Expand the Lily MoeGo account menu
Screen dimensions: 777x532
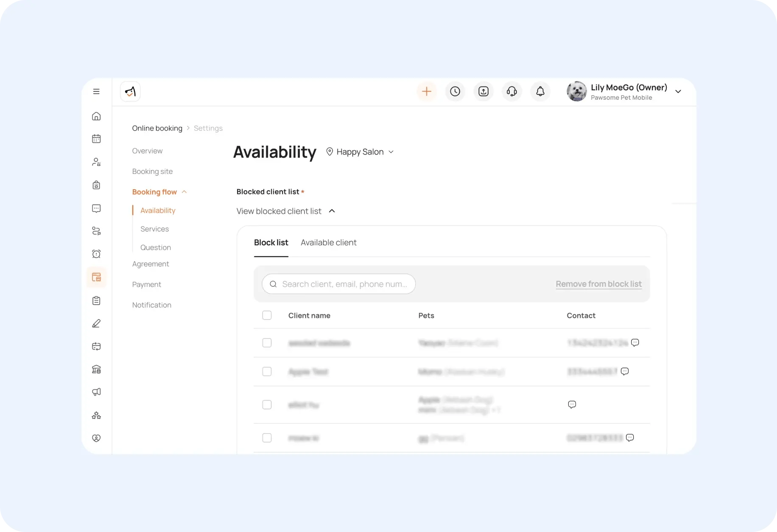678,92
